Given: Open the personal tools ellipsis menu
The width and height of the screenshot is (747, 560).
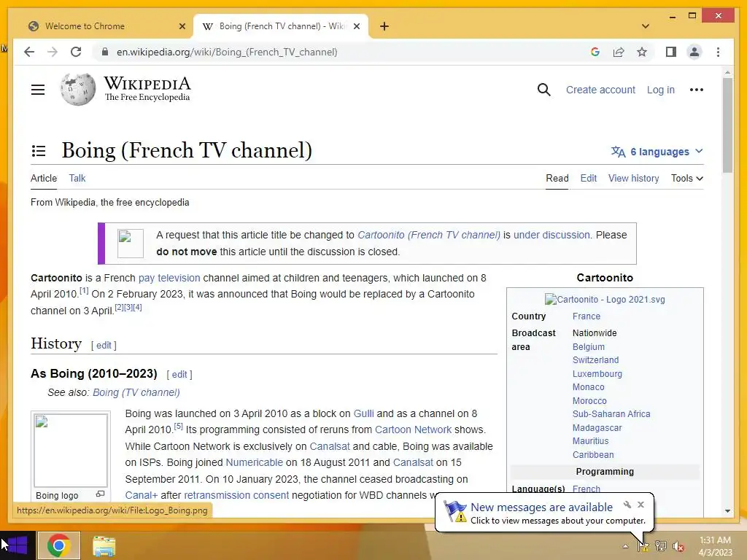Looking at the screenshot, I should 696,90.
